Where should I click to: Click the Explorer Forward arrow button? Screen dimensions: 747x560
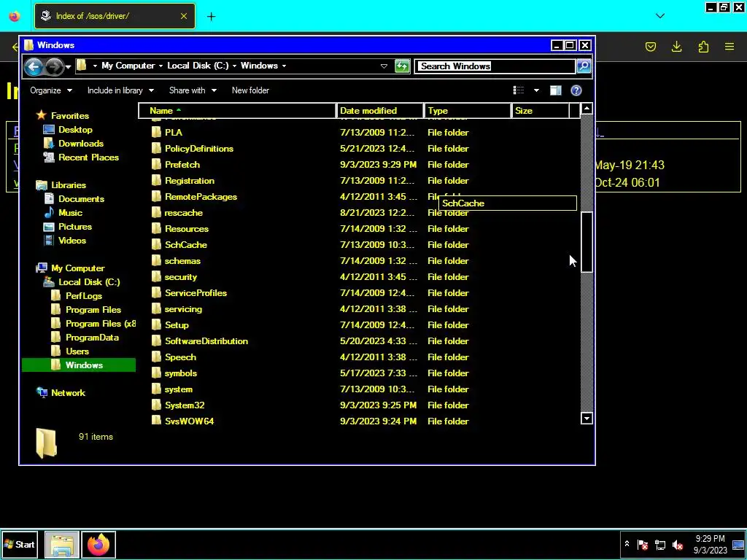tap(54, 66)
